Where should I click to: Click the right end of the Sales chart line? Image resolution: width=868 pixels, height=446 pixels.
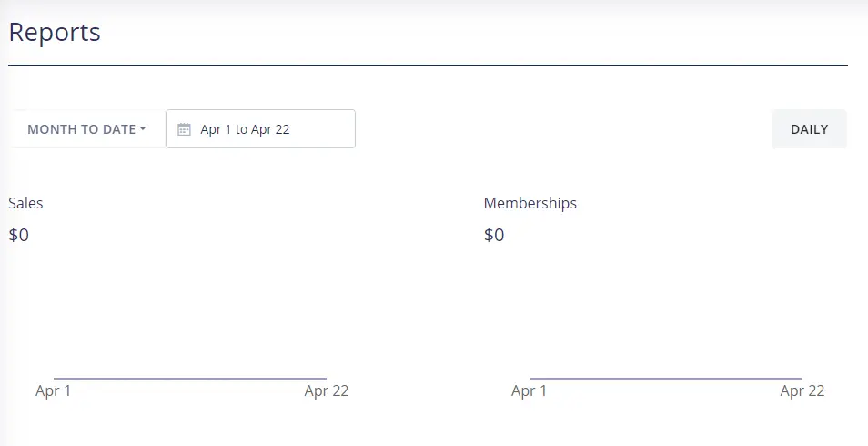[325, 378]
